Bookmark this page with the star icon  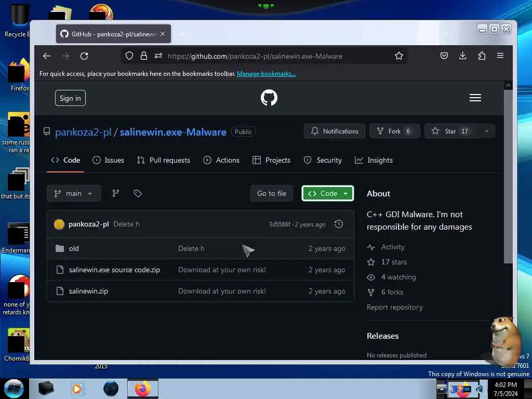[x=399, y=56]
